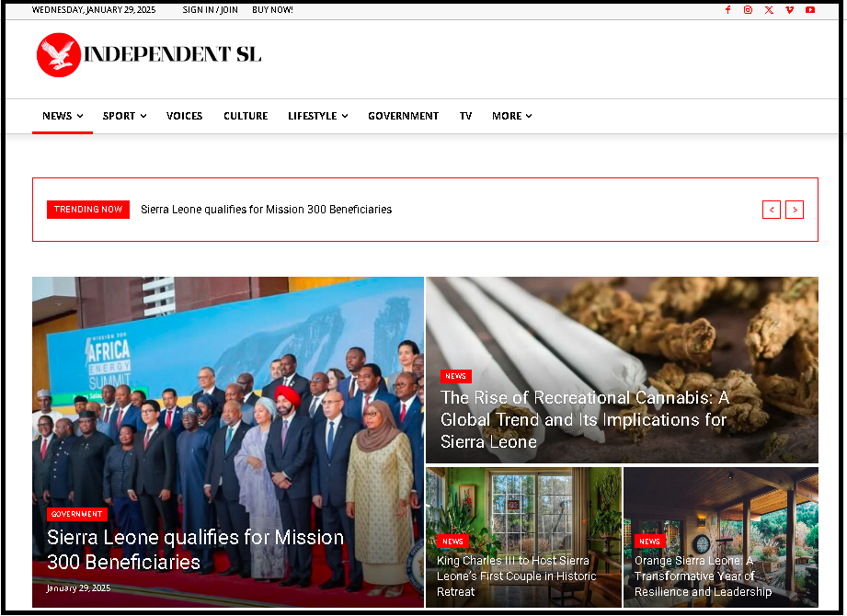Image resolution: width=847 pixels, height=616 pixels.
Task: Show next trending story arrow
Action: point(795,210)
